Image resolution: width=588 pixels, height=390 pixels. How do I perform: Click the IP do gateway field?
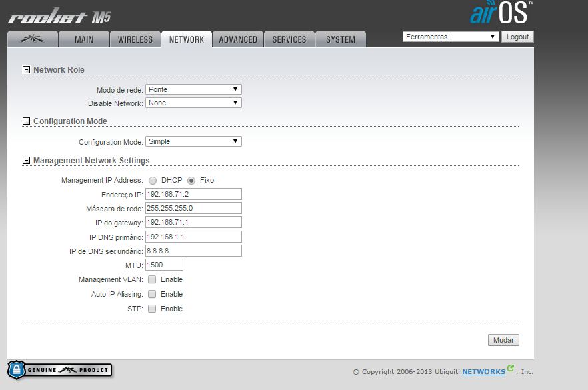click(x=193, y=222)
